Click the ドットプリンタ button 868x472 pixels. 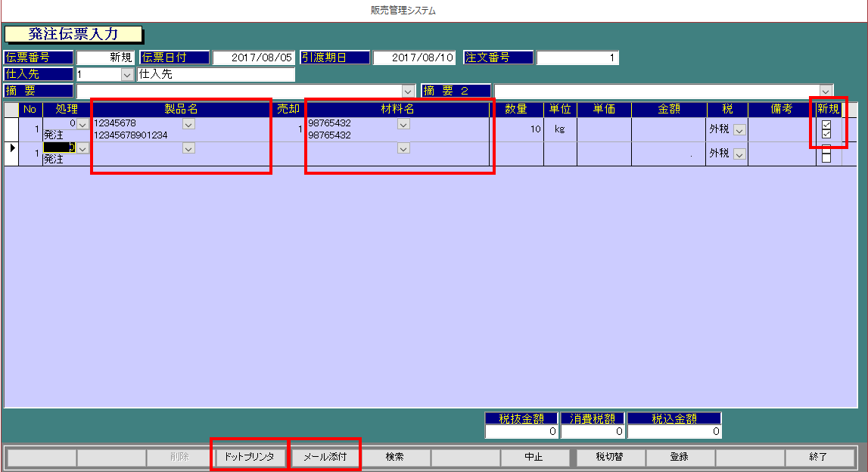tap(250, 457)
